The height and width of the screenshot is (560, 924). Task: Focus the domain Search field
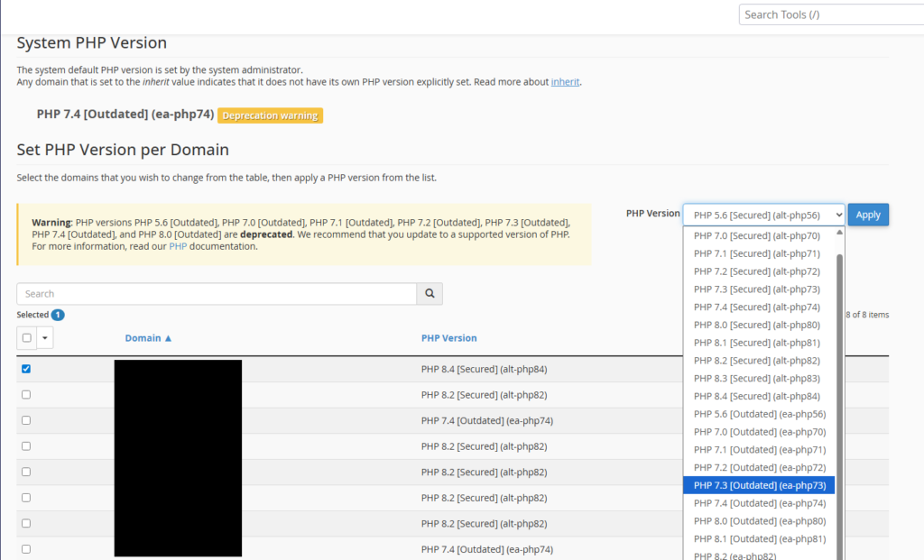click(x=217, y=293)
